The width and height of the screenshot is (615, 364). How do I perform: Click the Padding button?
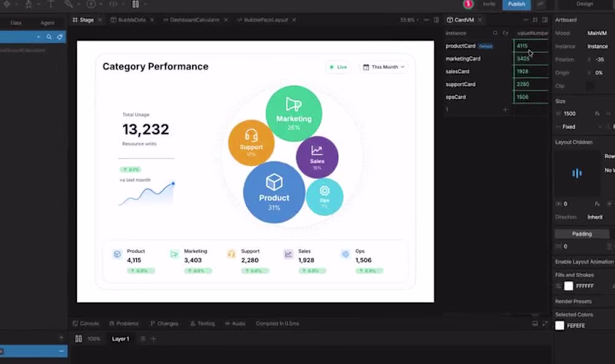pyautogui.click(x=582, y=234)
